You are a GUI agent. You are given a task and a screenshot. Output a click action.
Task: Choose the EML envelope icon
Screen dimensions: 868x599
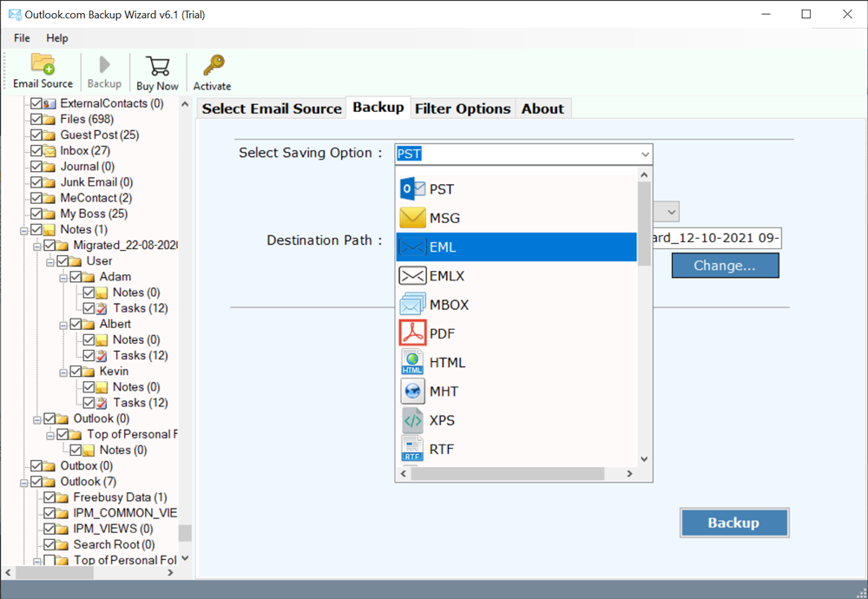[x=412, y=247]
